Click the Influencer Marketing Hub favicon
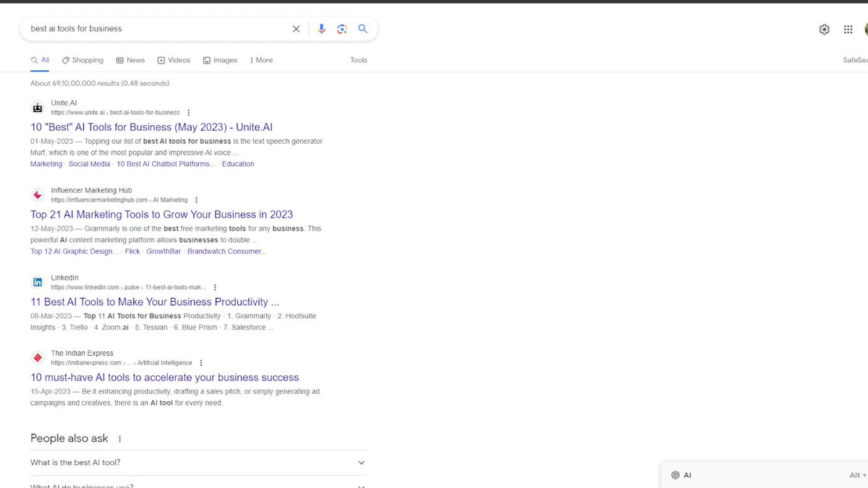 (x=38, y=195)
